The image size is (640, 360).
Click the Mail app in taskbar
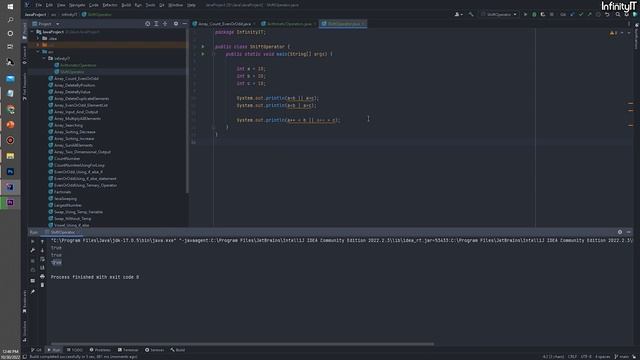[10, 78]
